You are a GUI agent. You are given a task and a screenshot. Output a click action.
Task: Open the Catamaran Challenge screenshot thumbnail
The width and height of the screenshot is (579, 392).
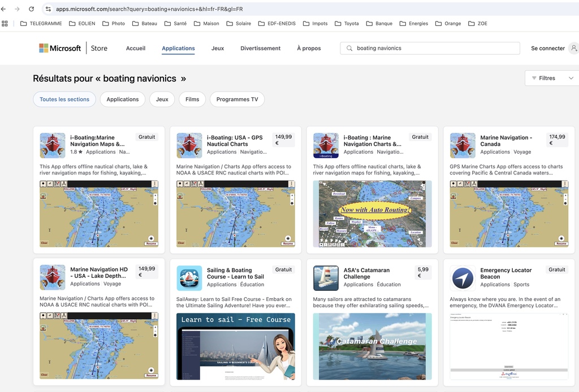[x=372, y=347]
